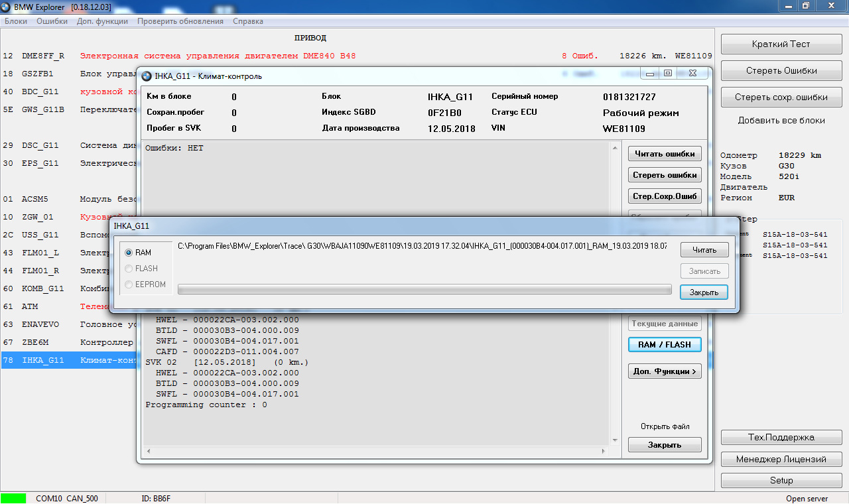849x504 pixels.
Task: Click the BMW icon of the IHKA_G11 window
Action: pyautogui.click(x=147, y=76)
